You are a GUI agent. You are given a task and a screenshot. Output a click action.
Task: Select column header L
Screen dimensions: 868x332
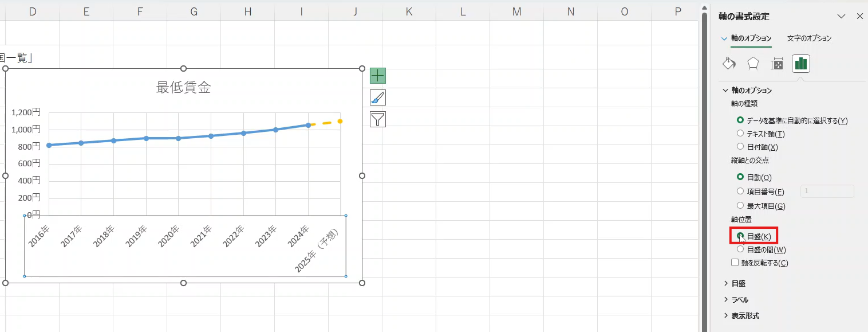point(463,11)
